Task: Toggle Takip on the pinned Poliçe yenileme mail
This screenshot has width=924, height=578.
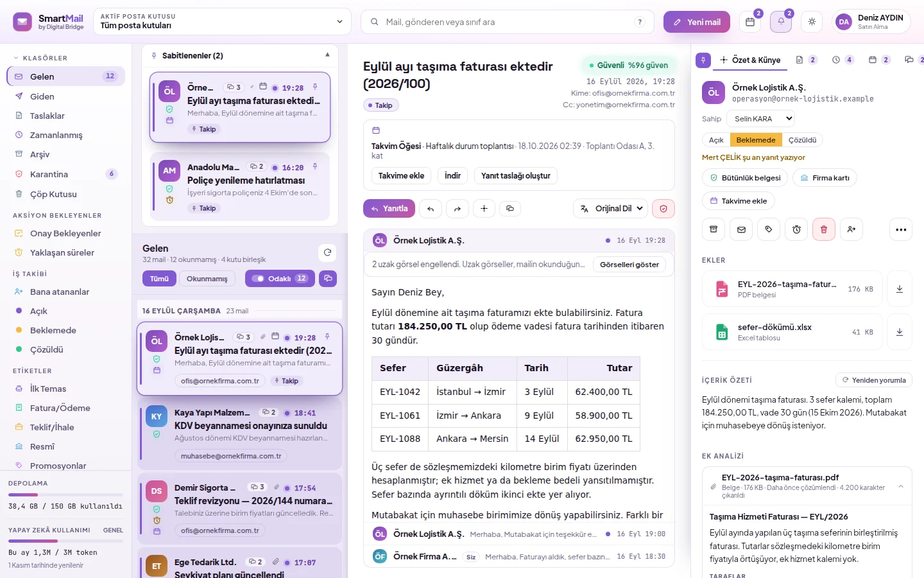Action: coord(204,208)
